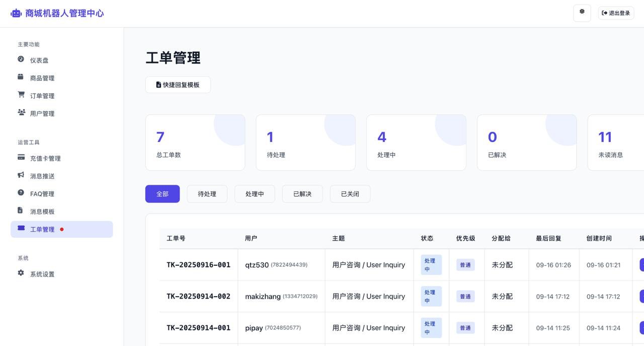The image size is (644, 346).
Task: Click the 用户管理 users icon
Action: coord(21,113)
